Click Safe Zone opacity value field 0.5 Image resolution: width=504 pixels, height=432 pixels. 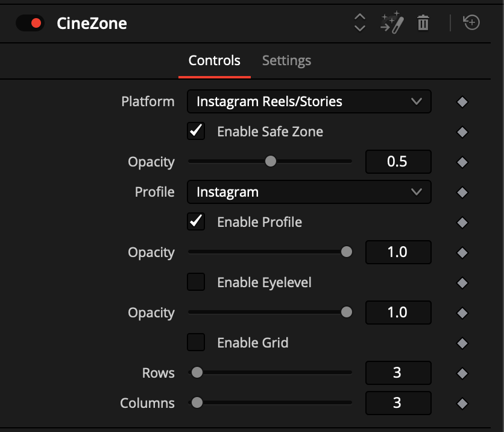tap(398, 162)
